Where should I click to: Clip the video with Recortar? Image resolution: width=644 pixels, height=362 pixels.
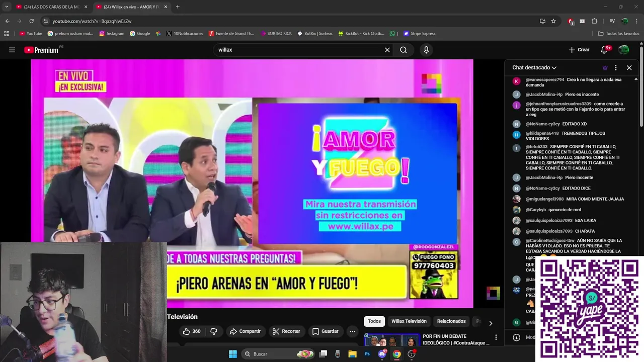click(286, 331)
